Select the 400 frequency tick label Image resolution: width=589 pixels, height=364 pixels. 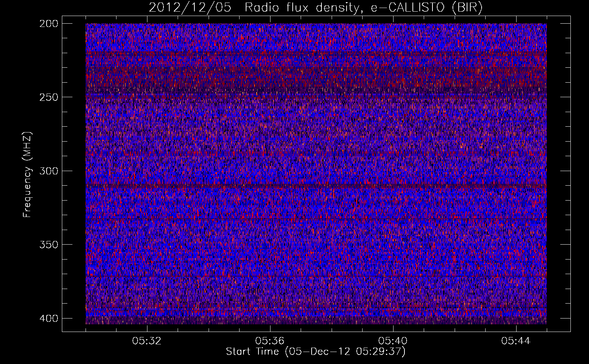48,318
